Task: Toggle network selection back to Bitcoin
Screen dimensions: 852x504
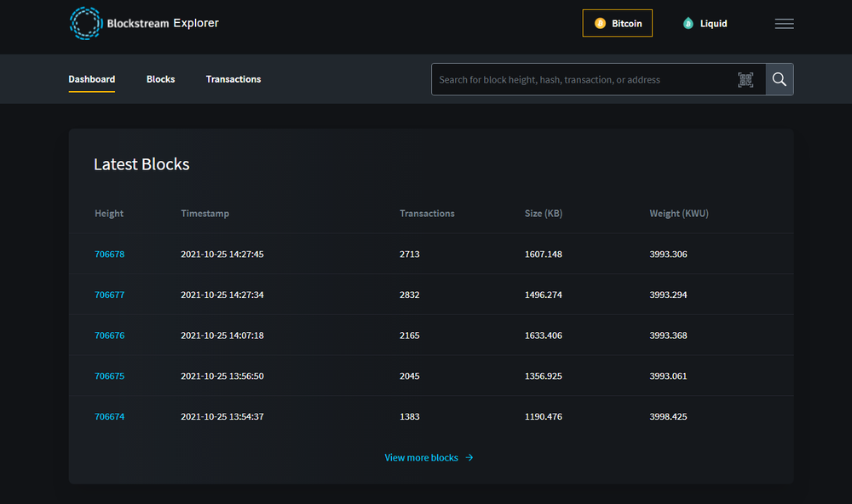Action: 617,23
